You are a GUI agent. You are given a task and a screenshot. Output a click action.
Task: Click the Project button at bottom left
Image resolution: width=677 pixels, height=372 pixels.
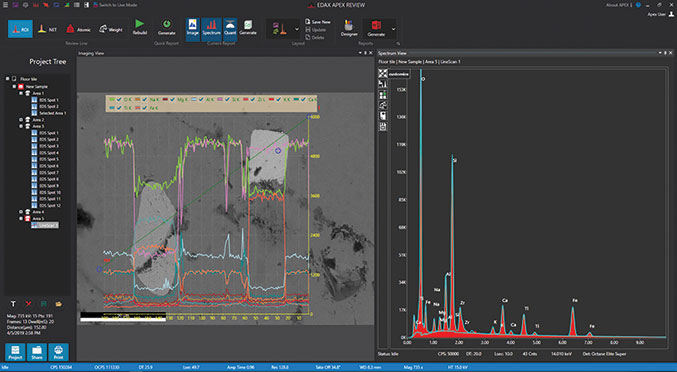pos(15,352)
